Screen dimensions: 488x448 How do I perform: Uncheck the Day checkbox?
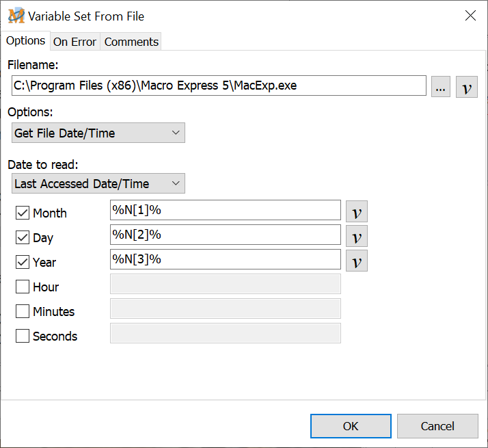point(23,237)
